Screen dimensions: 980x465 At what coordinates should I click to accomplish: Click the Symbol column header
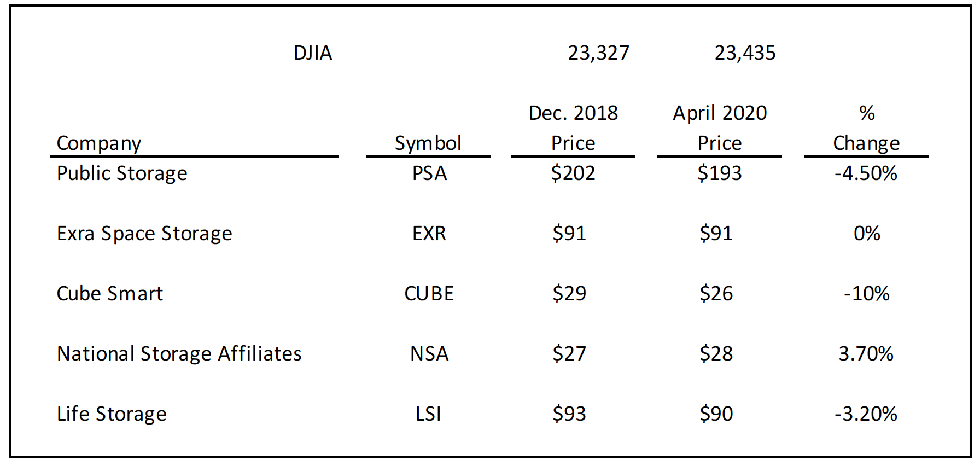point(428,143)
